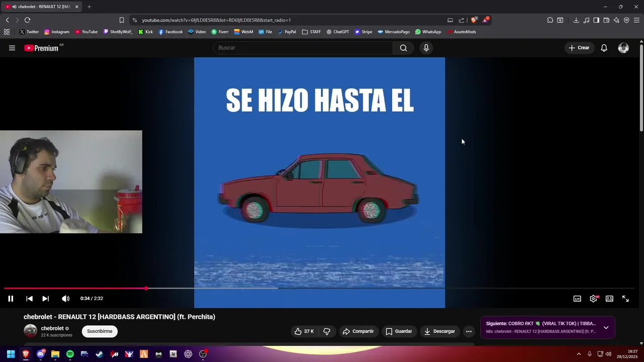The width and height of the screenshot is (644, 362).
Task: Like the video with 37 K thumbs up
Action: tap(304, 331)
